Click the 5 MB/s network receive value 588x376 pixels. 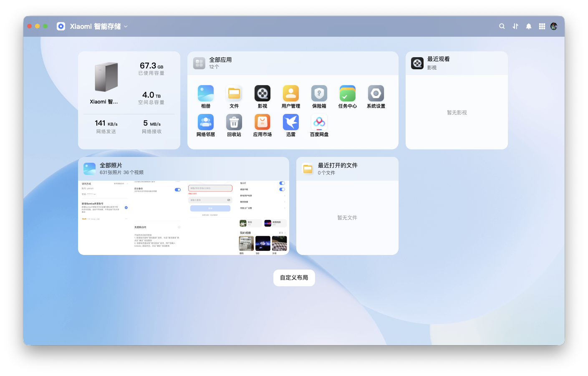tap(152, 123)
